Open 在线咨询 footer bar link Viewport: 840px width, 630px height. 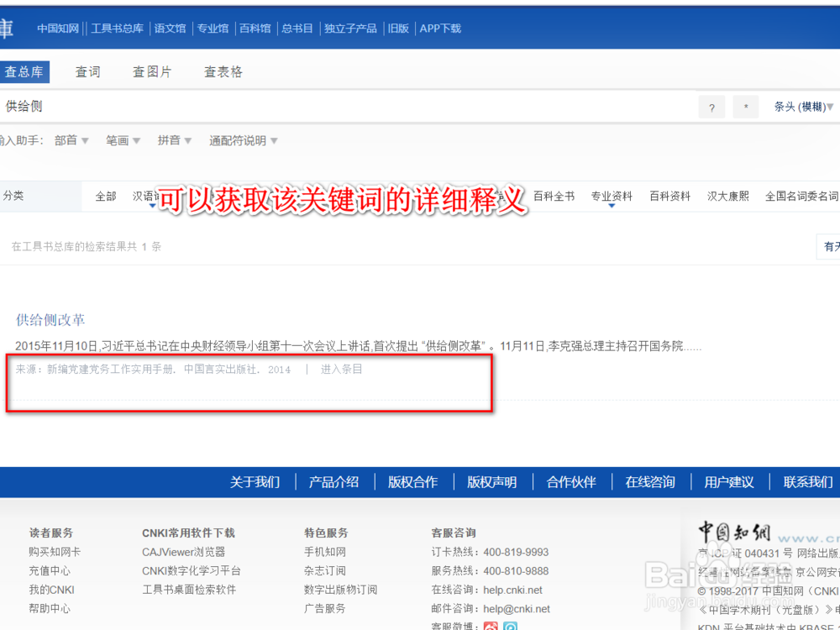pos(650,482)
